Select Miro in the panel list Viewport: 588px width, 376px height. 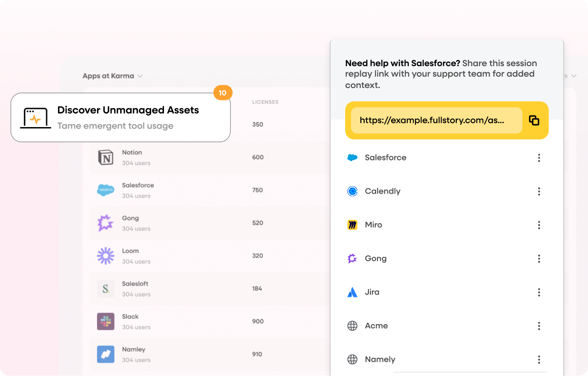click(374, 225)
